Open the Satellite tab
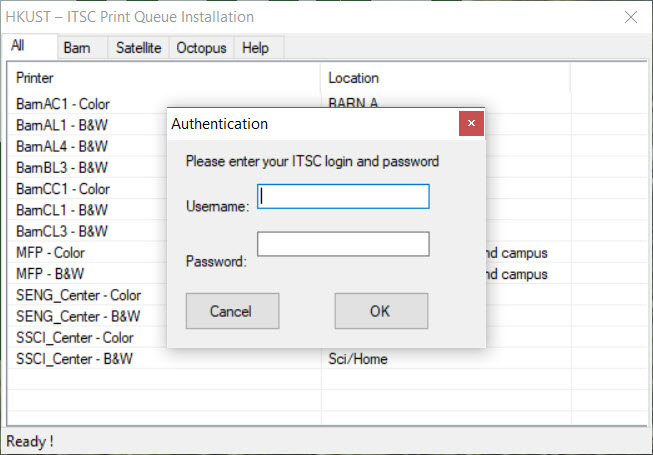Image resolution: width=653 pixels, height=455 pixels. click(x=138, y=48)
